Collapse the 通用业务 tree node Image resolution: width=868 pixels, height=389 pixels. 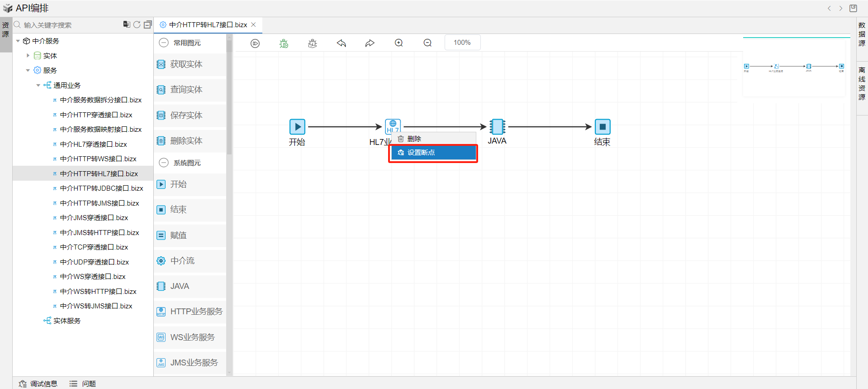pos(38,85)
